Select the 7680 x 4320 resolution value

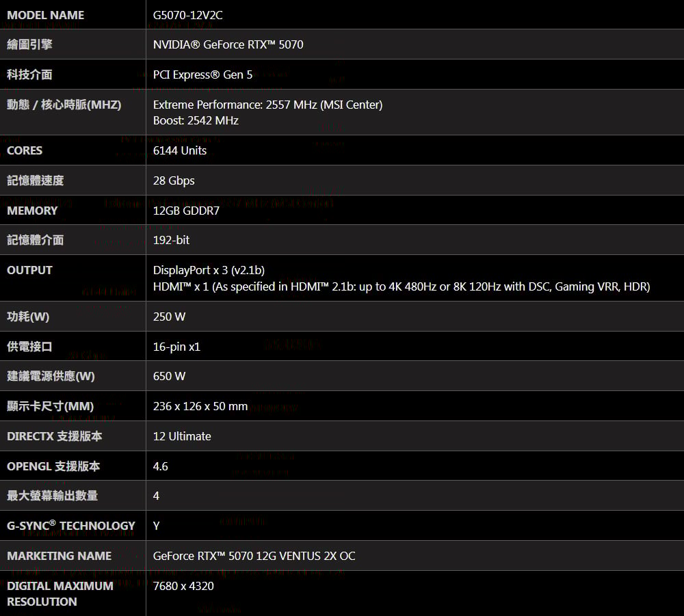click(x=183, y=586)
